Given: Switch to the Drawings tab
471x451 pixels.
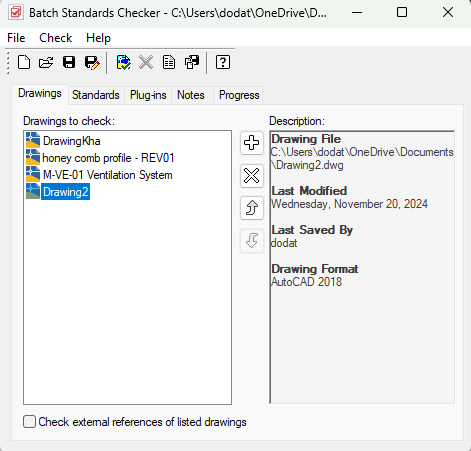Looking at the screenshot, I should tap(40, 94).
